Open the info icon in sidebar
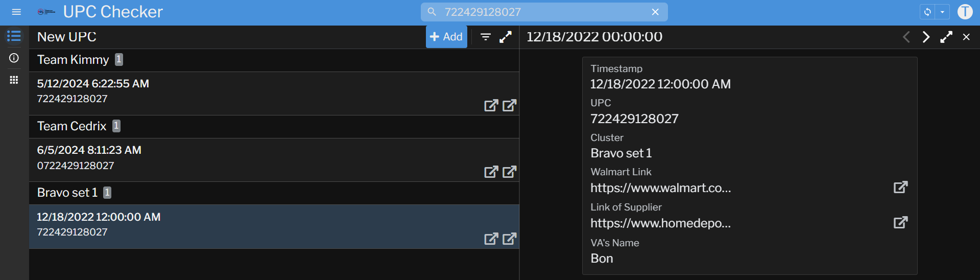980x280 pixels. coord(14,58)
